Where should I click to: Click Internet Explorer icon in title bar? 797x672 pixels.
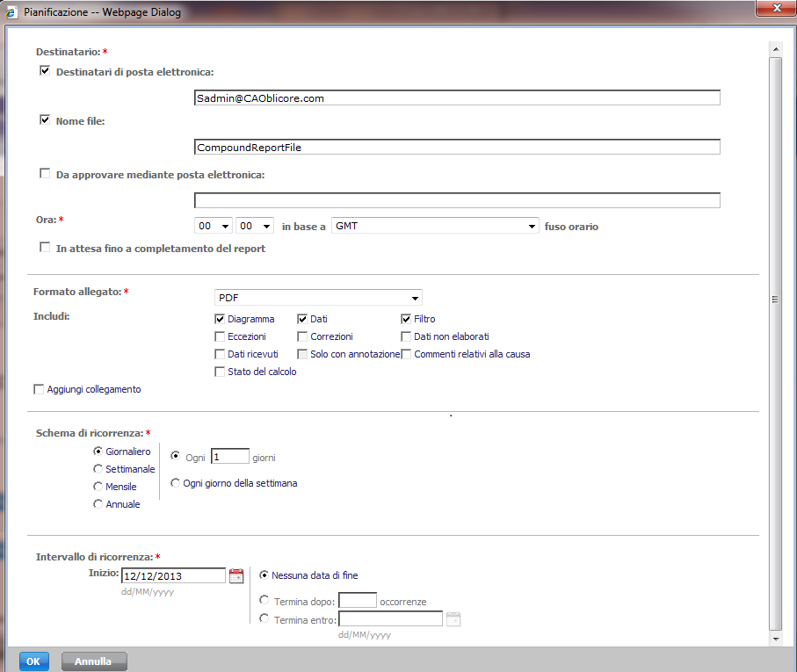pyautogui.click(x=11, y=12)
